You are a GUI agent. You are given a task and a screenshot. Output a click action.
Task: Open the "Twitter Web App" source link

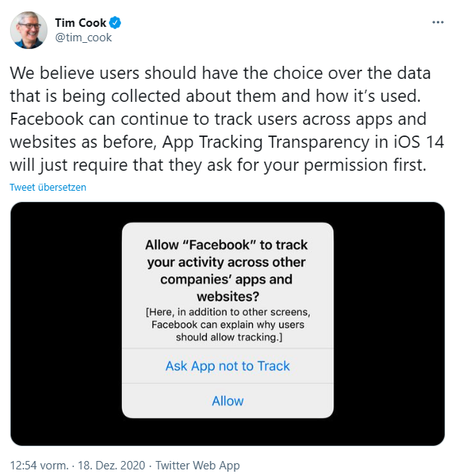pos(198,465)
